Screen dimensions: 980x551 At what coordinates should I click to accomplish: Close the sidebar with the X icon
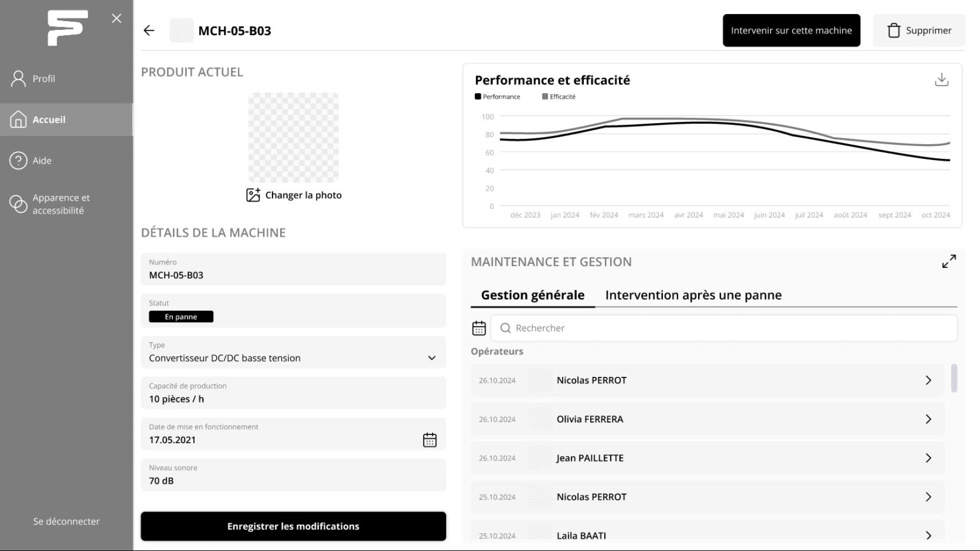[116, 18]
